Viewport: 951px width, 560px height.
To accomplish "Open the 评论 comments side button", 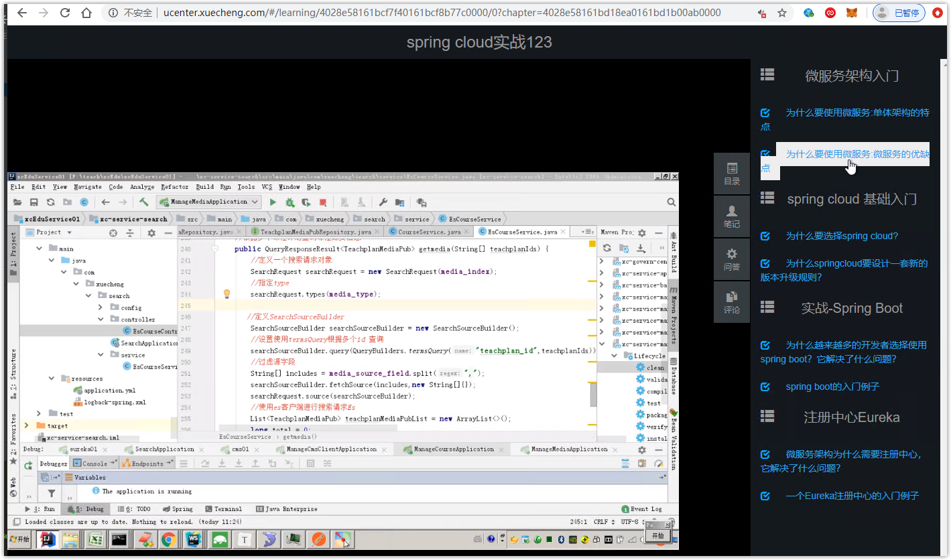I will (732, 302).
